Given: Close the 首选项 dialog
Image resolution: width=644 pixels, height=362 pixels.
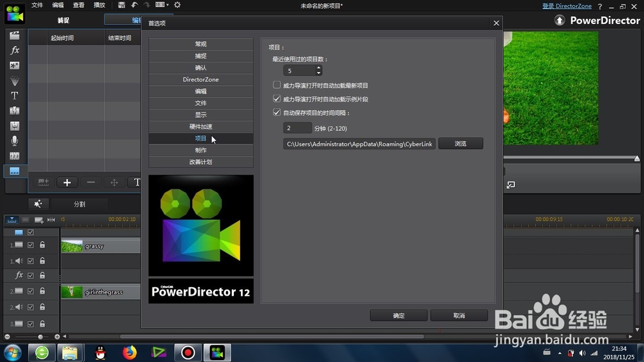Looking at the screenshot, I should point(496,23).
